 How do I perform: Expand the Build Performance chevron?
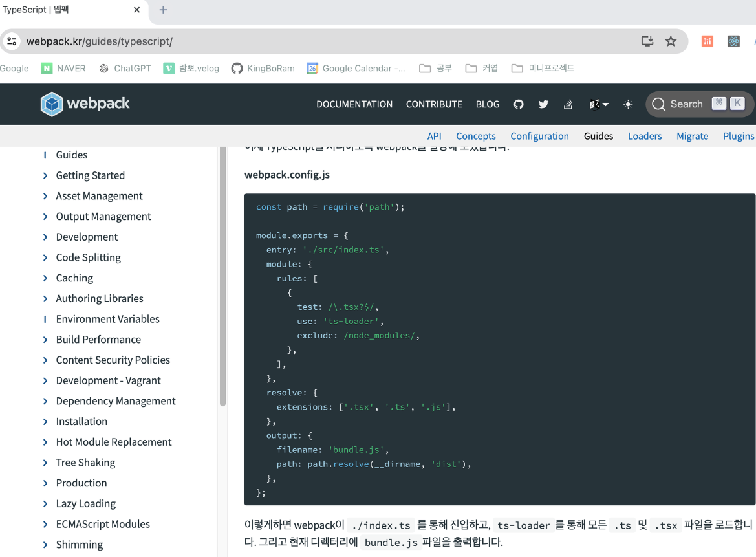(x=45, y=340)
